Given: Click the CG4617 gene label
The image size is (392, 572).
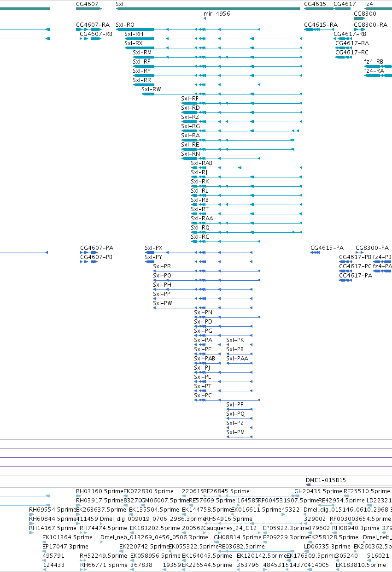Looking at the screenshot, I should coord(345,4).
